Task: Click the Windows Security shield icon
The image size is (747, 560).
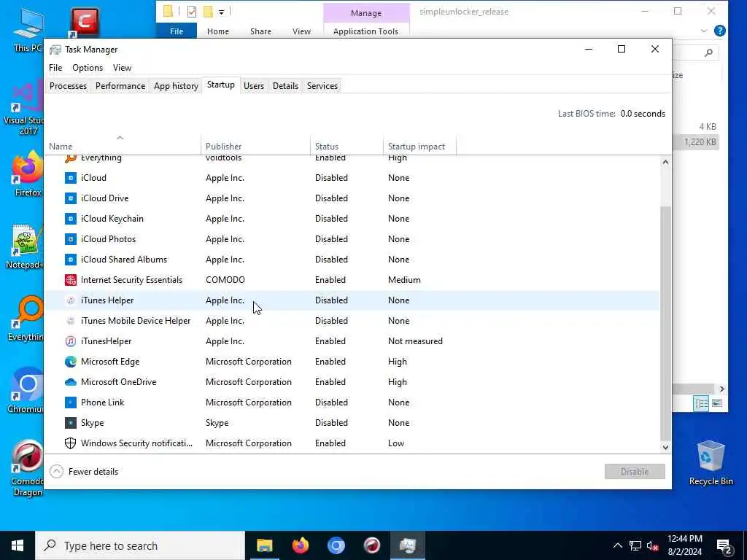Action: [71, 443]
